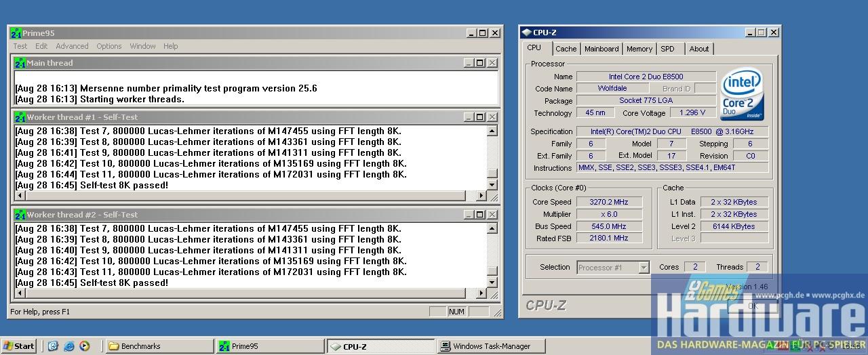Viewport: 868px width, 355px height.
Task: Launch Show Desktop from quick launch
Action: (x=54, y=346)
